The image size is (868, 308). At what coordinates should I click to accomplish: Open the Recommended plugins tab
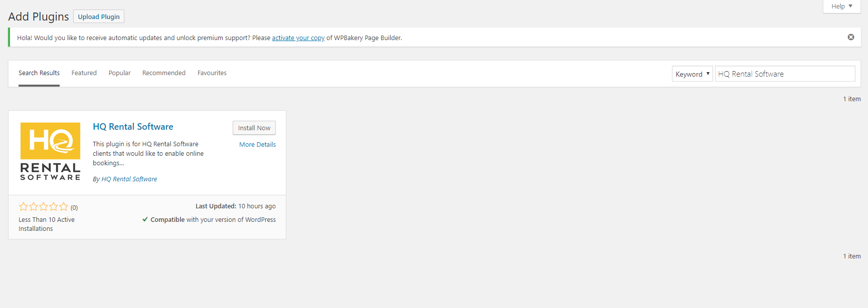pyautogui.click(x=164, y=73)
